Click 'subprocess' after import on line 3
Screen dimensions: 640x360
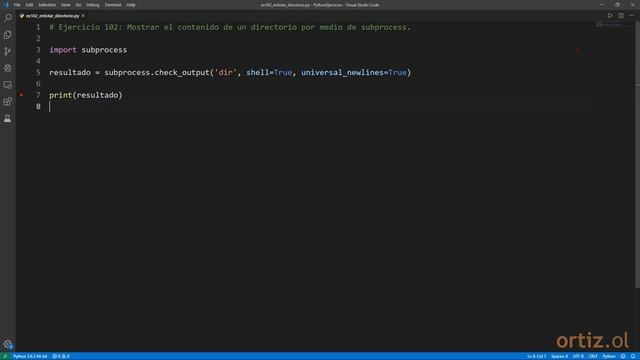click(x=104, y=50)
